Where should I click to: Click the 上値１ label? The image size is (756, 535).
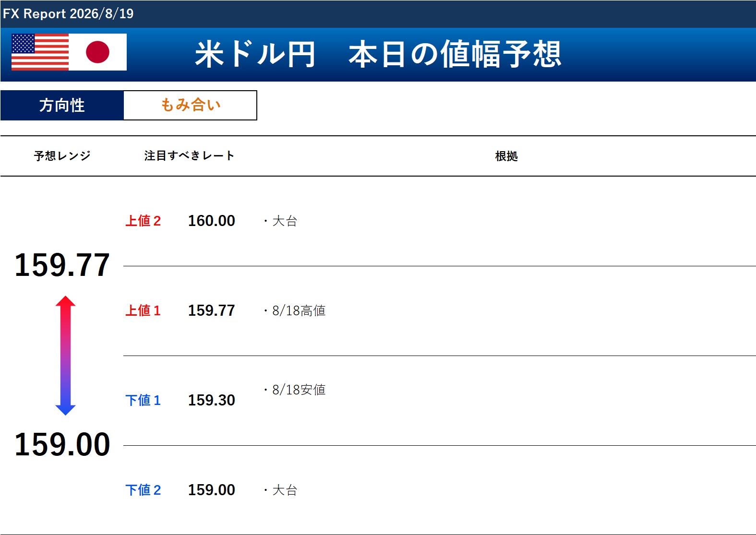(x=143, y=310)
